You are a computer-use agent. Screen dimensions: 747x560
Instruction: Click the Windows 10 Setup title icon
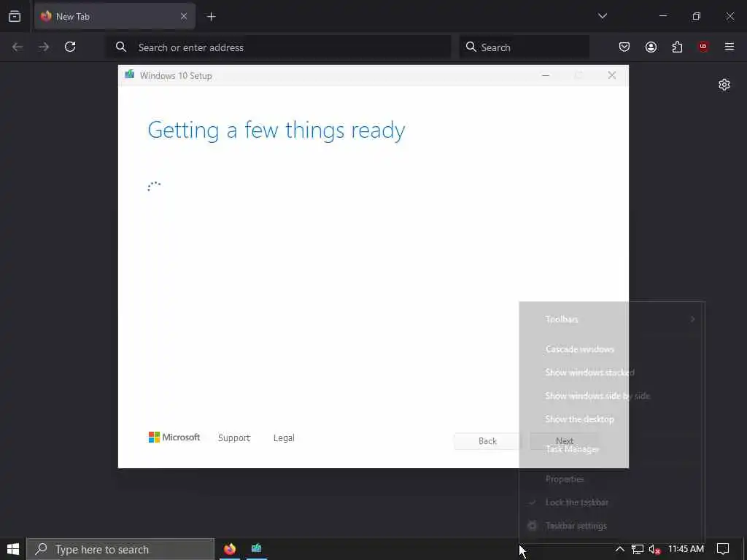130,75
